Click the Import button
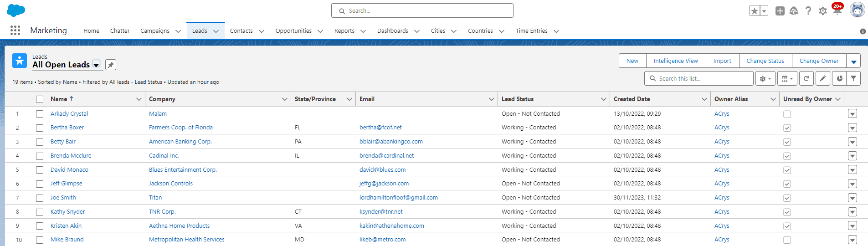The width and height of the screenshot is (868, 246). (722, 61)
